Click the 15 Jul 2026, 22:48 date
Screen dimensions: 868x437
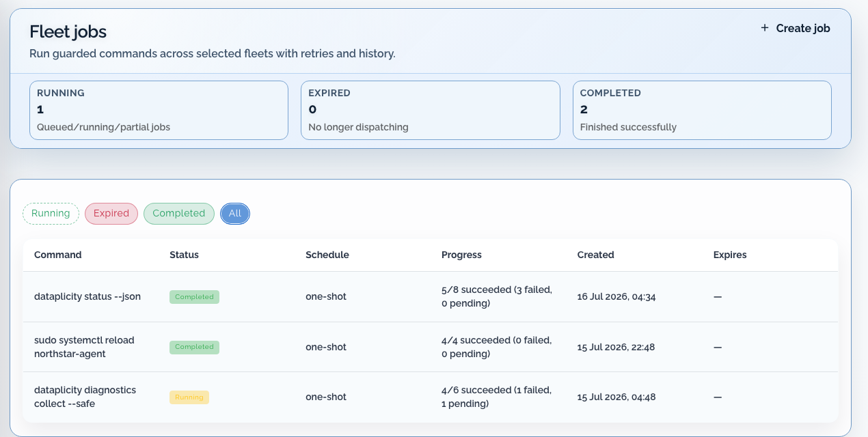tap(616, 347)
